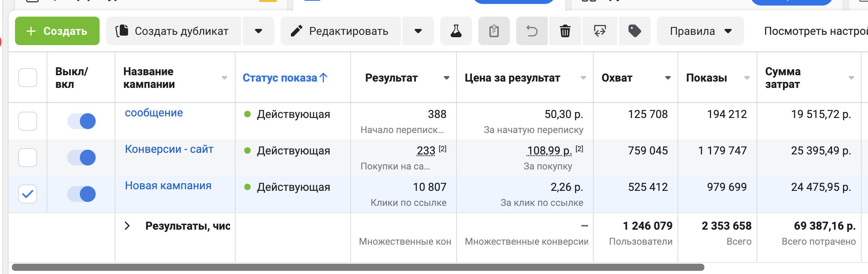Uncheck the Новая кампания row checkbox
This screenshot has height=274, width=868.
click(28, 194)
